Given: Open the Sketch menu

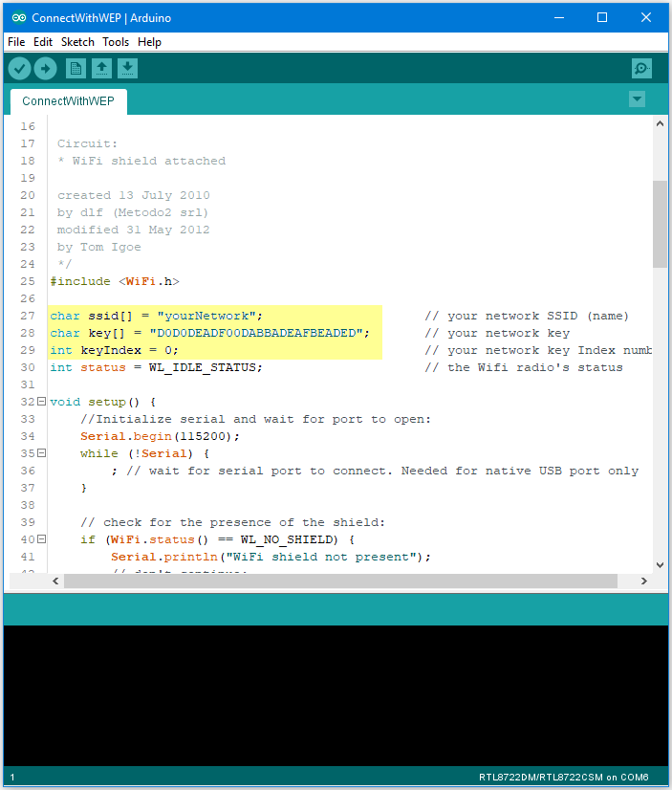Looking at the screenshot, I should [77, 42].
